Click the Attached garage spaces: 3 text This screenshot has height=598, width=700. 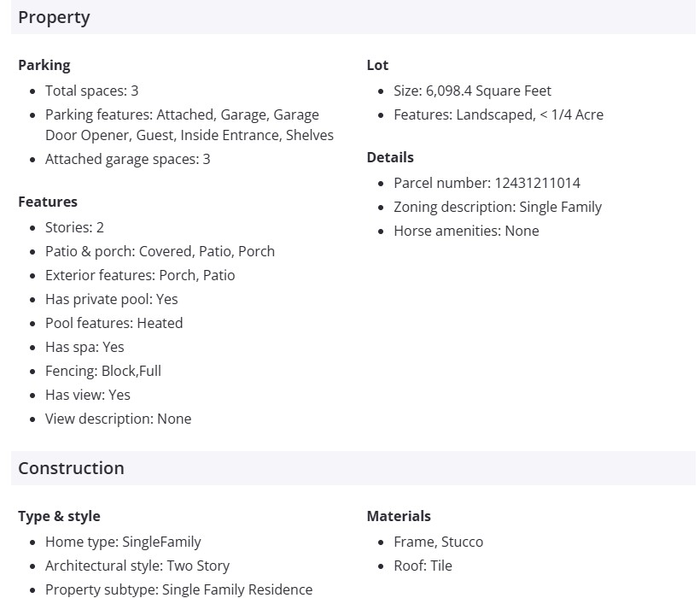[x=127, y=159]
